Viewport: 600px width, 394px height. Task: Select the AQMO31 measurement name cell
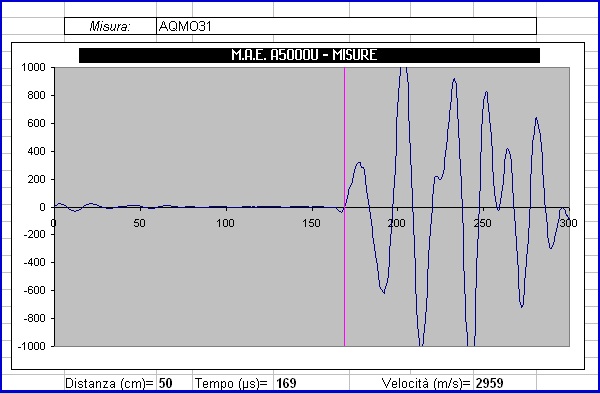(346, 26)
